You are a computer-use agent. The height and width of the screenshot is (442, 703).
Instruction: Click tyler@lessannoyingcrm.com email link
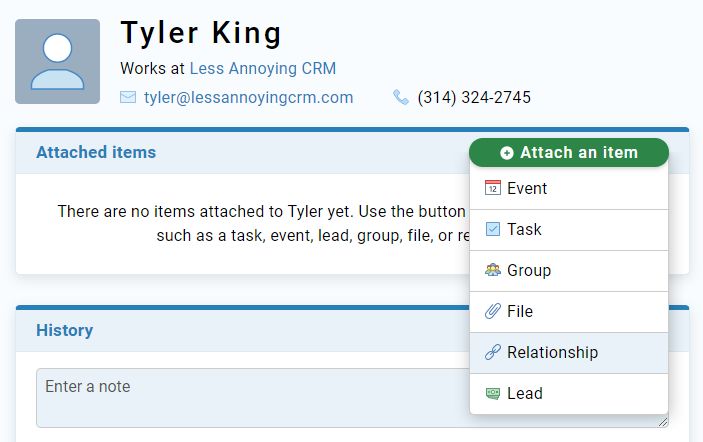[x=248, y=97]
